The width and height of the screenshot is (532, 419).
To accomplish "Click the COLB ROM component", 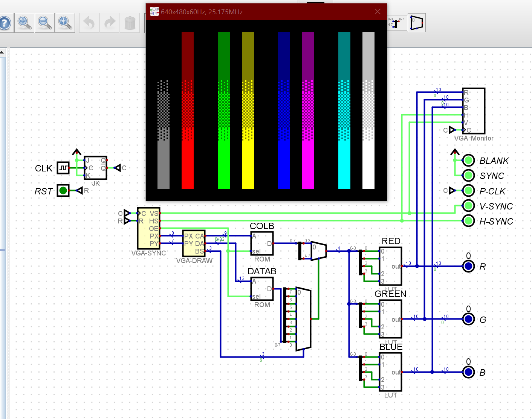I will tap(262, 243).
